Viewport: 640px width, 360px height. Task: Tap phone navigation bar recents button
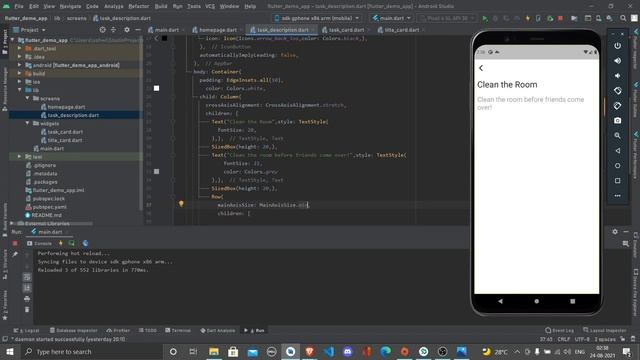(573, 301)
